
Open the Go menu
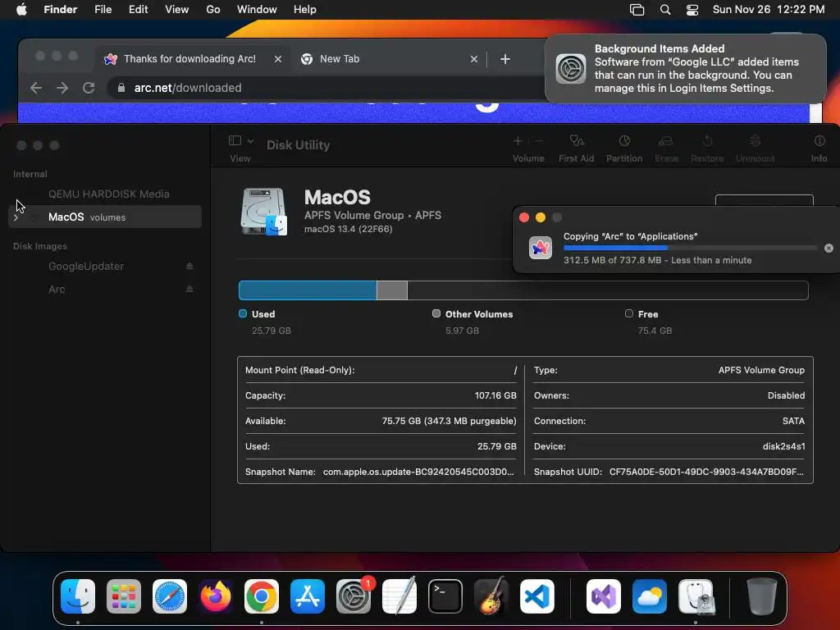pos(213,10)
